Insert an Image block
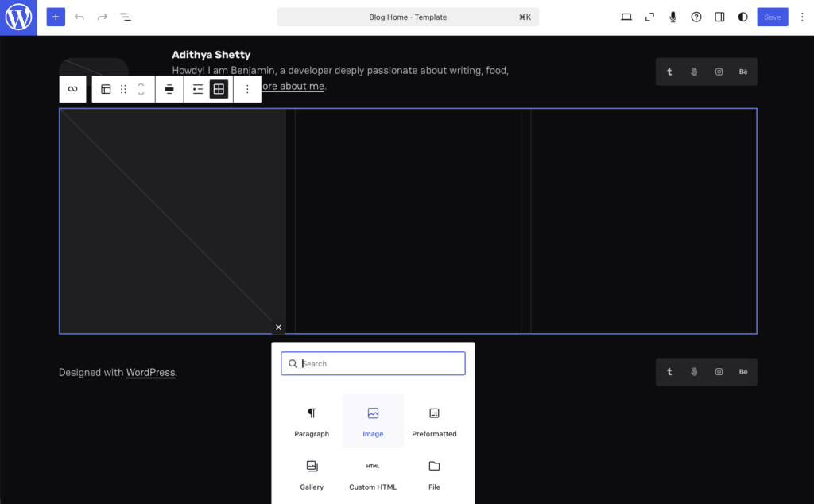This screenshot has width=814, height=504. point(373,421)
